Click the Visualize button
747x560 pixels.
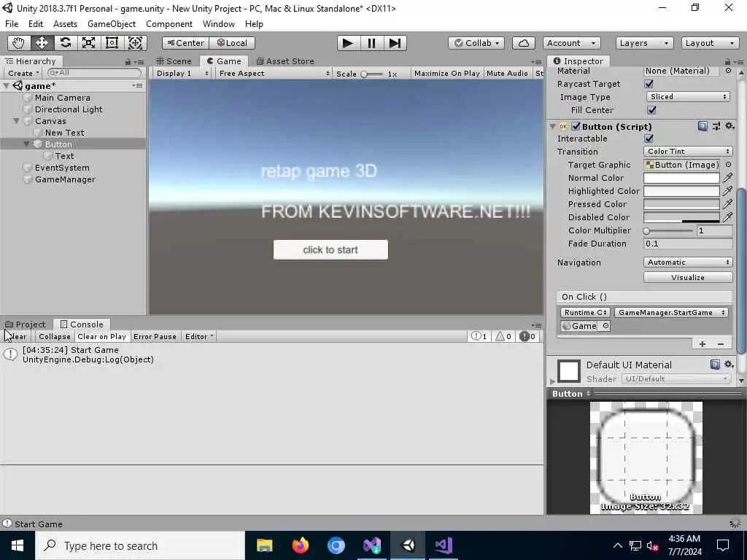(688, 277)
